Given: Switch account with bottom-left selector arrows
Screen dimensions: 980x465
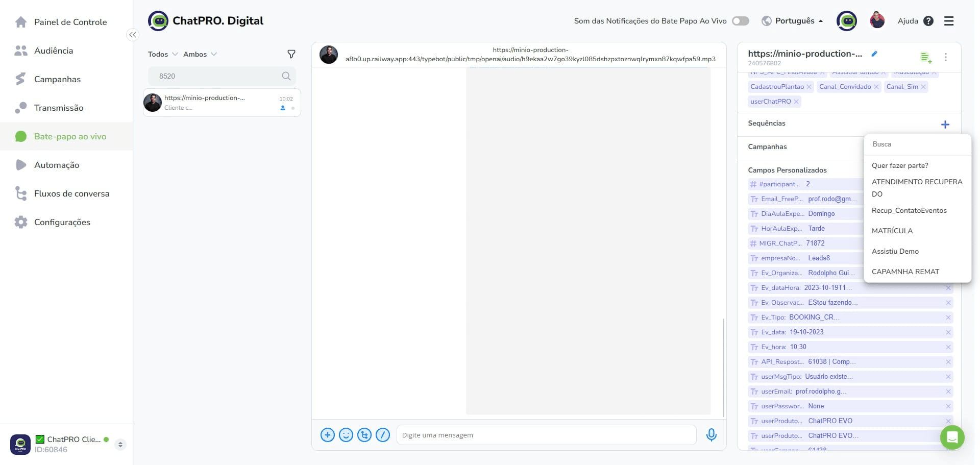Looking at the screenshot, I should point(120,444).
